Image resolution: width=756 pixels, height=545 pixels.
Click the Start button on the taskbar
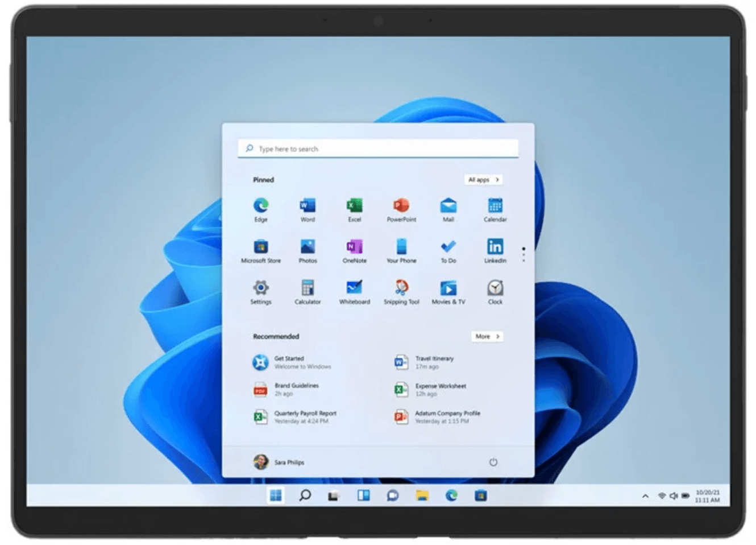coord(276,496)
